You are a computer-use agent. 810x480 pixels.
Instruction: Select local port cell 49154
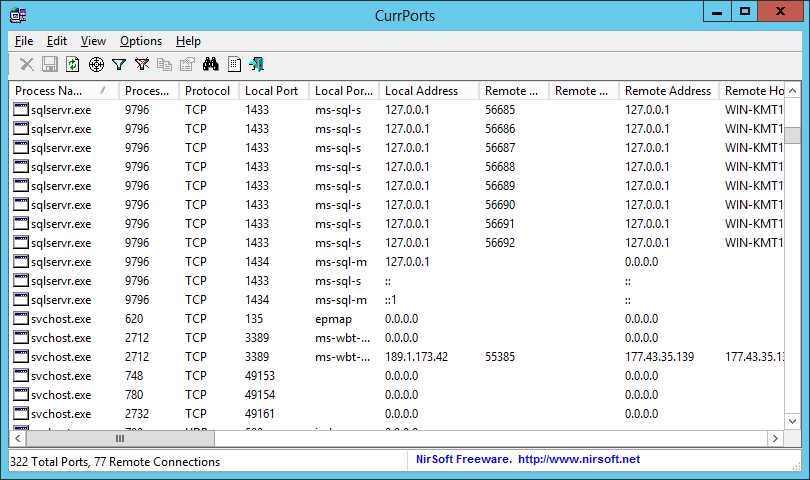[260, 395]
